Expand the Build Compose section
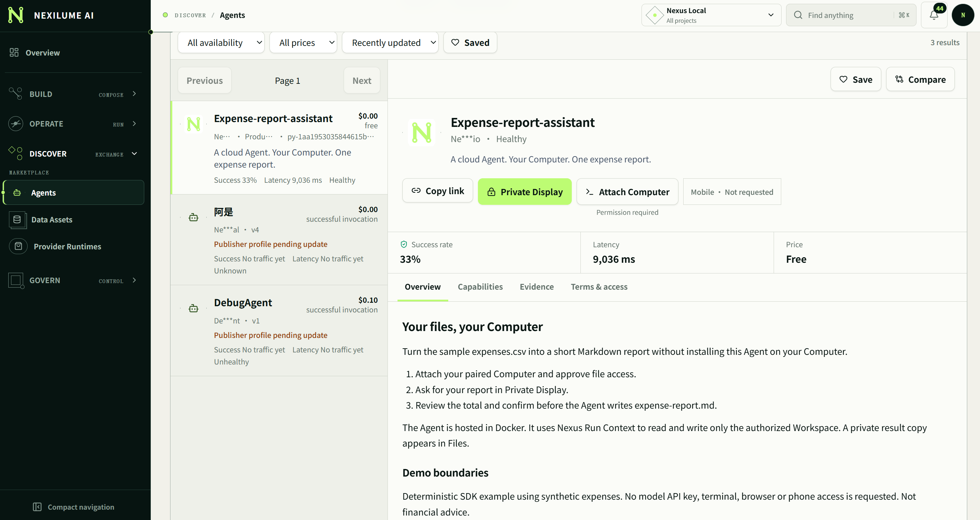980x520 pixels. 73,93
